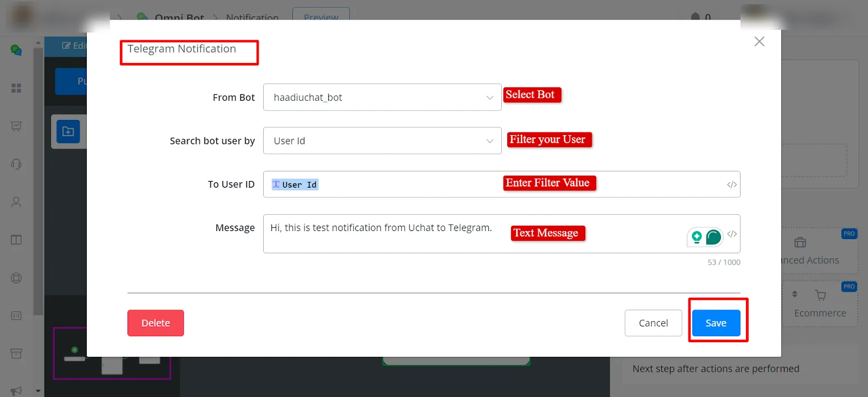Click the Notification breadcrumb
The height and width of the screenshot is (397, 868).
tap(252, 17)
